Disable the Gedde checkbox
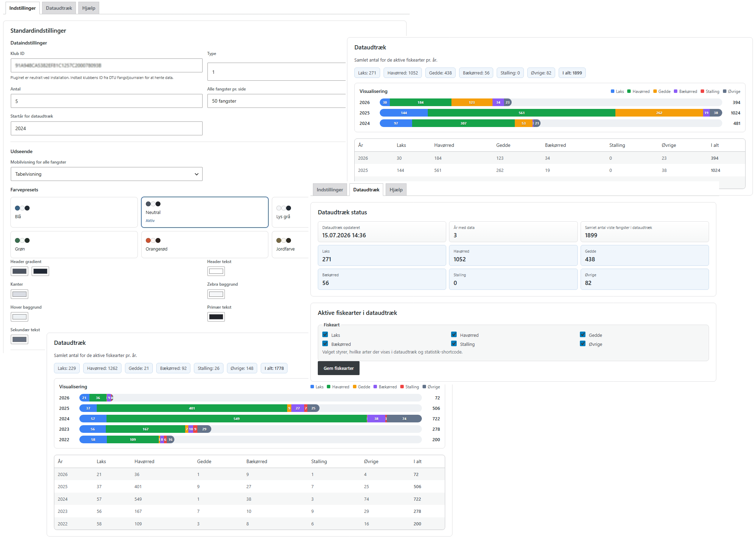756x540 pixels. [583, 335]
